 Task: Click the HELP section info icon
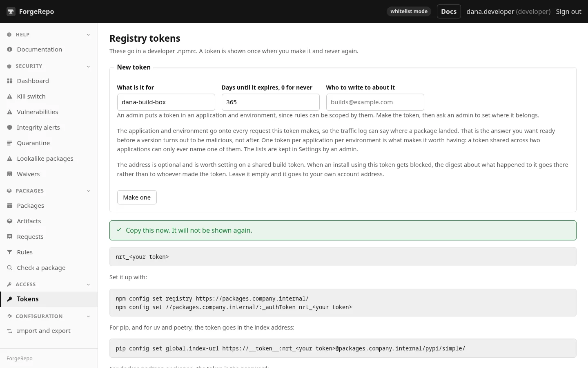(x=9, y=35)
